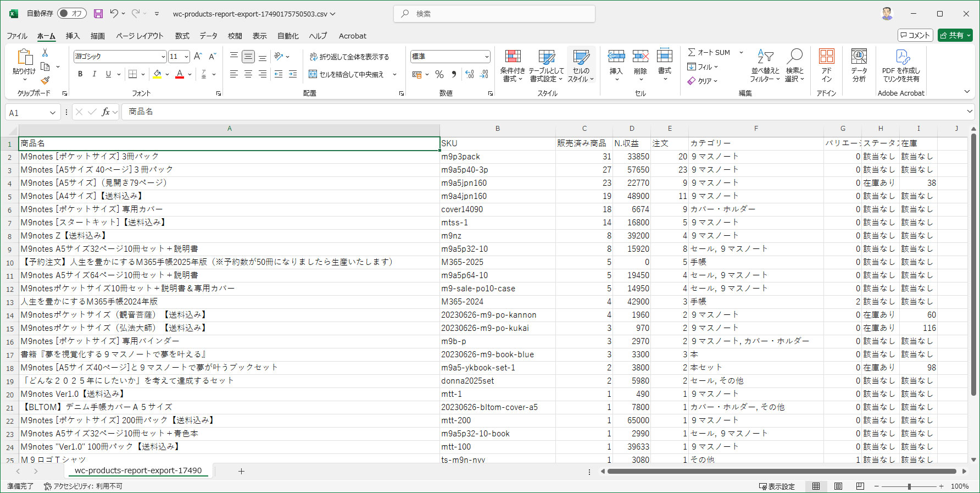Open the AutoSum (オート SUM) dropdown arrow
This screenshot has width=980, height=493.
tap(741, 53)
